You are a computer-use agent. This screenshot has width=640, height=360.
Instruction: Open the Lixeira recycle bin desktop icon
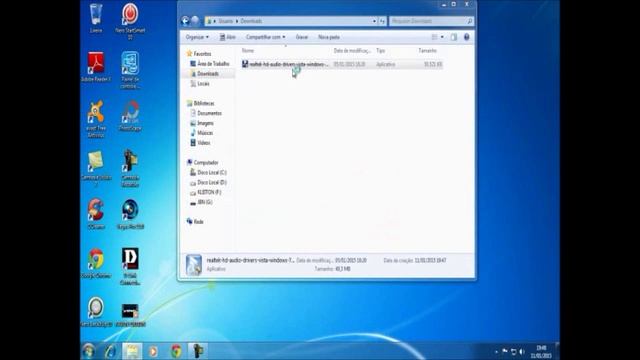(96, 18)
